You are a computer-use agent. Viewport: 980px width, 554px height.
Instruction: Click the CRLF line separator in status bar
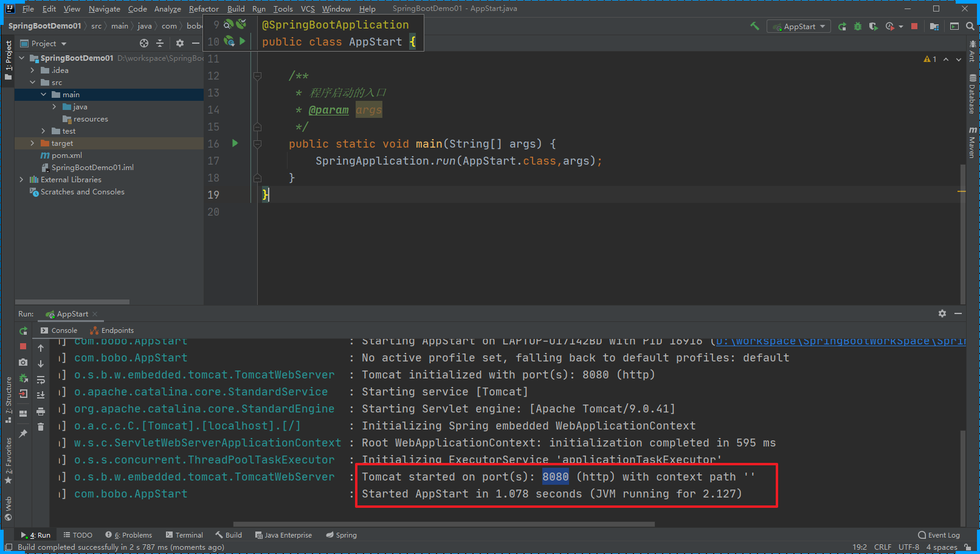pyautogui.click(x=883, y=547)
